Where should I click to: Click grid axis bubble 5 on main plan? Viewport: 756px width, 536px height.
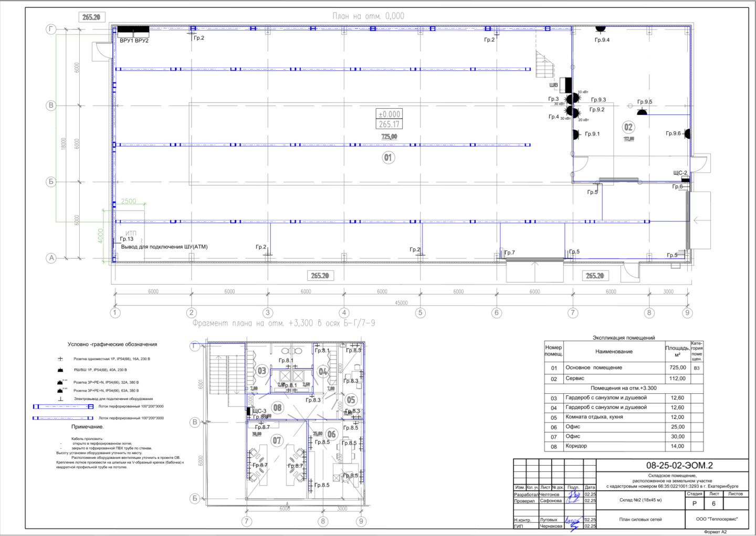click(420, 313)
